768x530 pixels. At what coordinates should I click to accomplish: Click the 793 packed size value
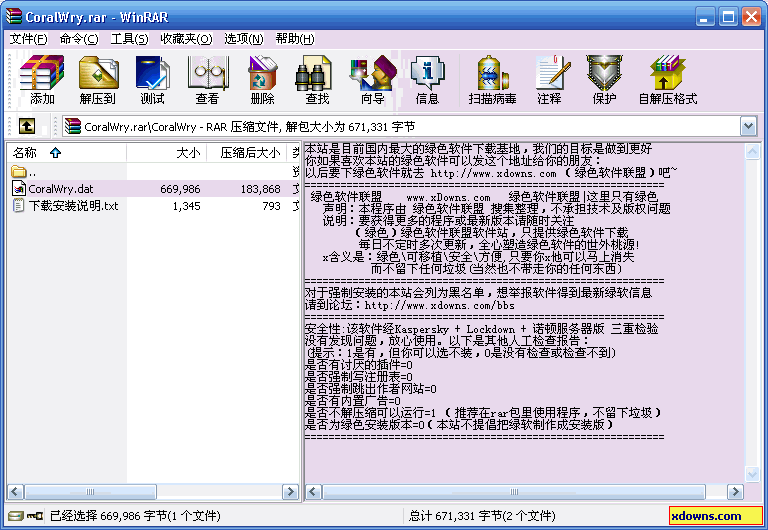click(271, 206)
